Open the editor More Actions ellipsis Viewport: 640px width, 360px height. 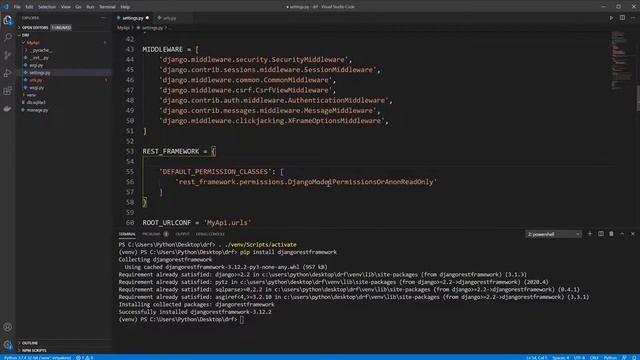point(633,18)
